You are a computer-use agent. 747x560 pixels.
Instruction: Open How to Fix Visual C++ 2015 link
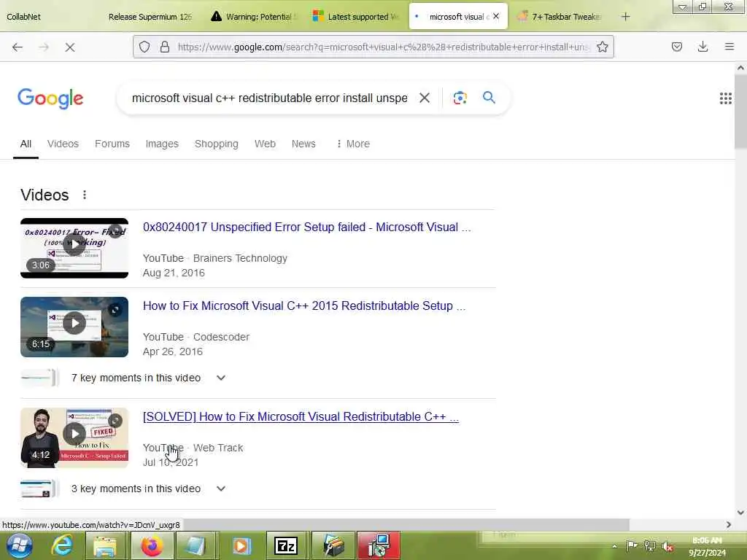(x=304, y=306)
